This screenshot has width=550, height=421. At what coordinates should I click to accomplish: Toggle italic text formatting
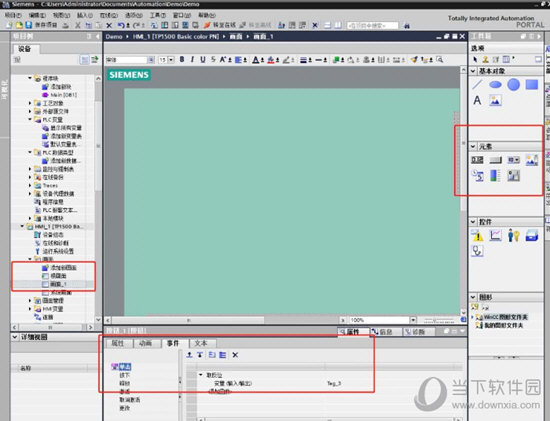(192, 60)
